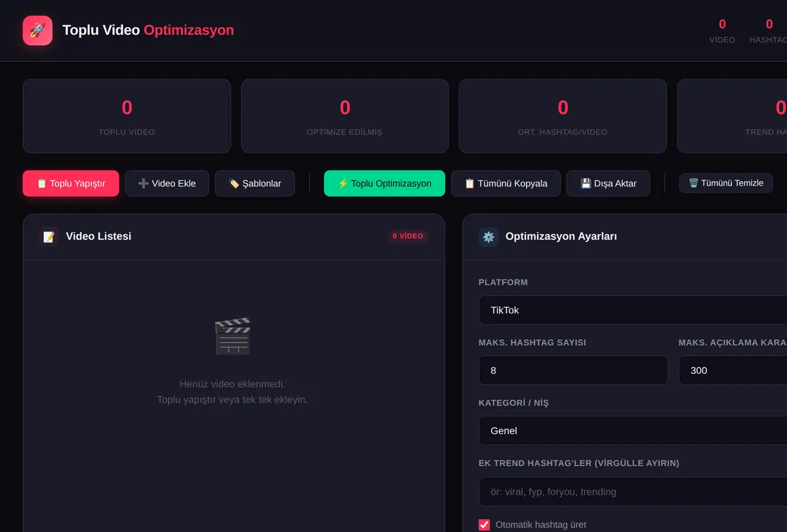Screen dimensions: 787x532
Task: Click the Toplu Video stat card
Action: coord(127,116)
